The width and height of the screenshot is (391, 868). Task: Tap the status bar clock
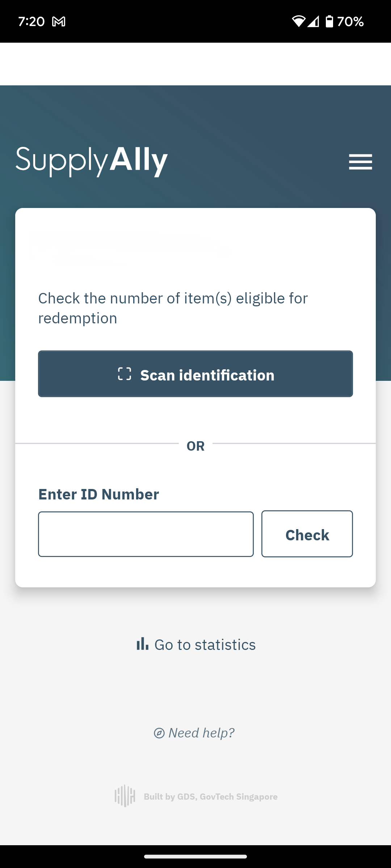click(x=31, y=22)
